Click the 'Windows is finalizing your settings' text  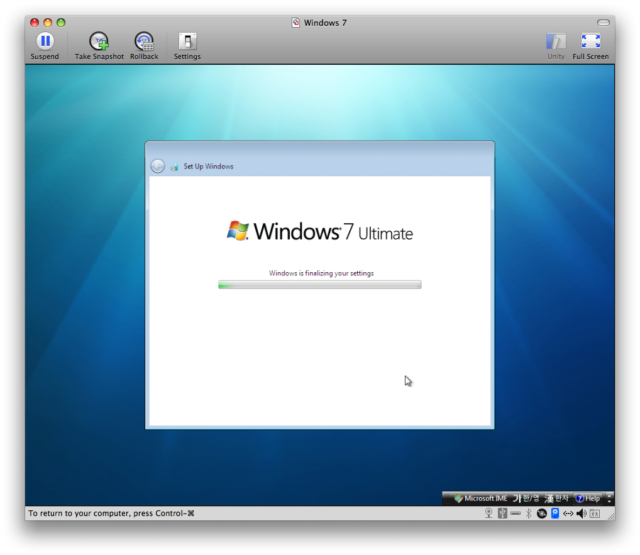click(321, 273)
